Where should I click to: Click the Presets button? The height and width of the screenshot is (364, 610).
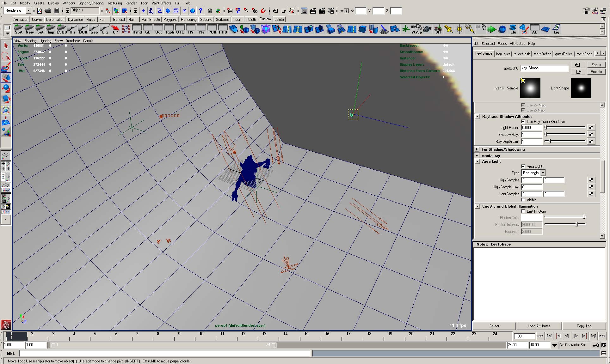[596, 72]
